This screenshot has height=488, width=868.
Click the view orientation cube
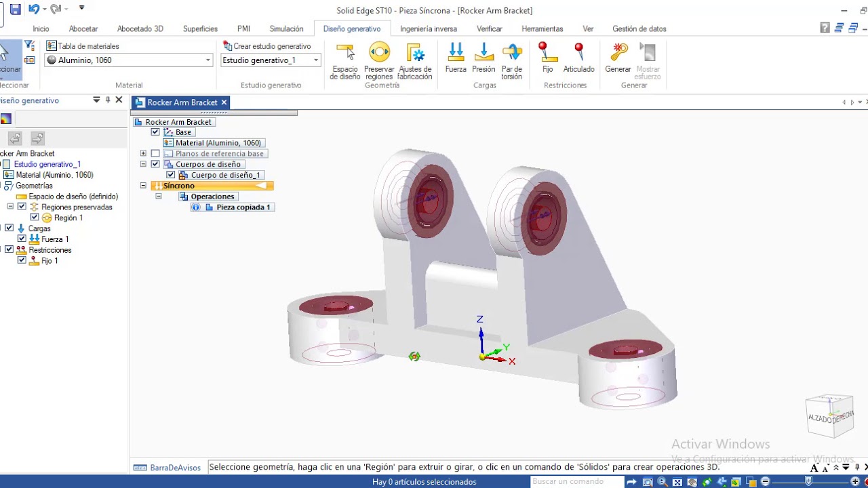pos(830,418)
